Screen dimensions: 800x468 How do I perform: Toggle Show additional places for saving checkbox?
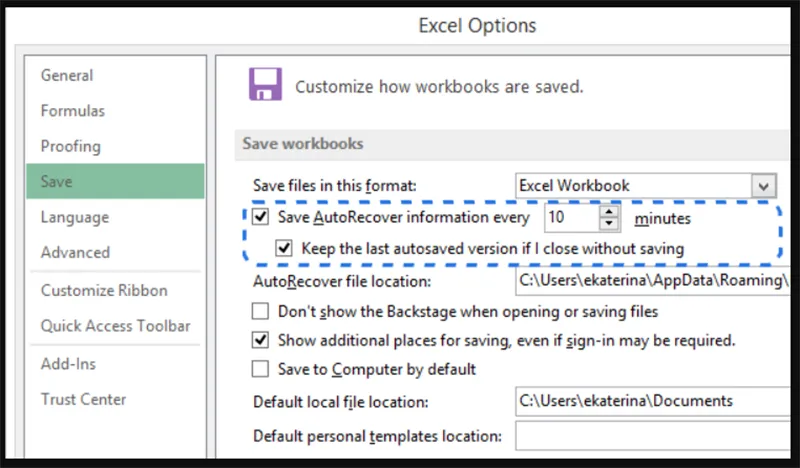click(x=260, y=340)
